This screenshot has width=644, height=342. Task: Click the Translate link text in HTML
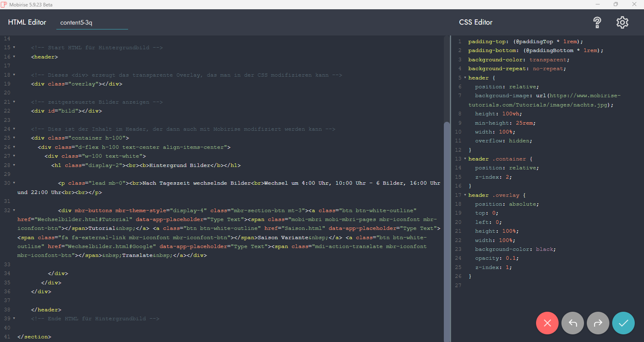click(137, 255)
